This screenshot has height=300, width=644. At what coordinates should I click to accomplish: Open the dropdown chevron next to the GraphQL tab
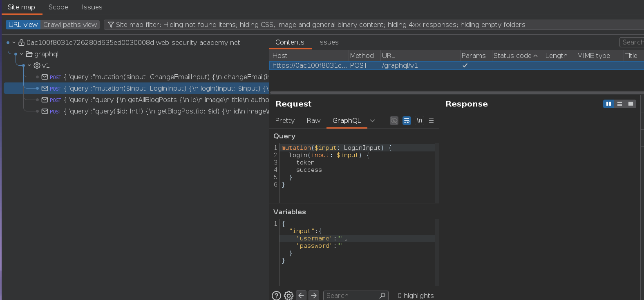pos(372,120)
